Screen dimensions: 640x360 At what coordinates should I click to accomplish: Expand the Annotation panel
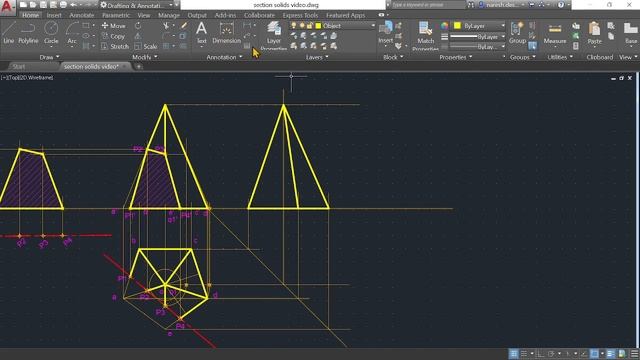224,57
